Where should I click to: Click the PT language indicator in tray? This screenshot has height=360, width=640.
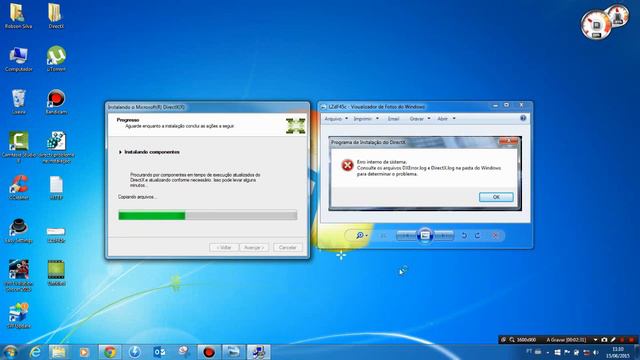coord(529,351)
